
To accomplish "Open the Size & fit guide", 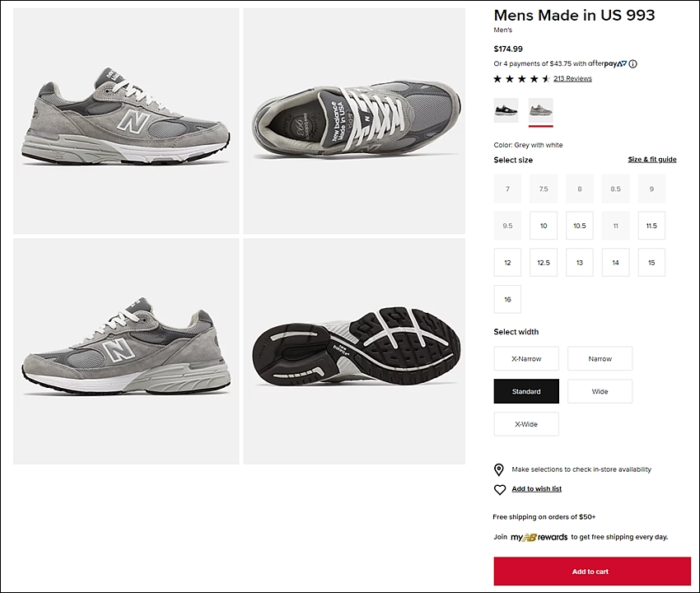I will pos(652,160).
